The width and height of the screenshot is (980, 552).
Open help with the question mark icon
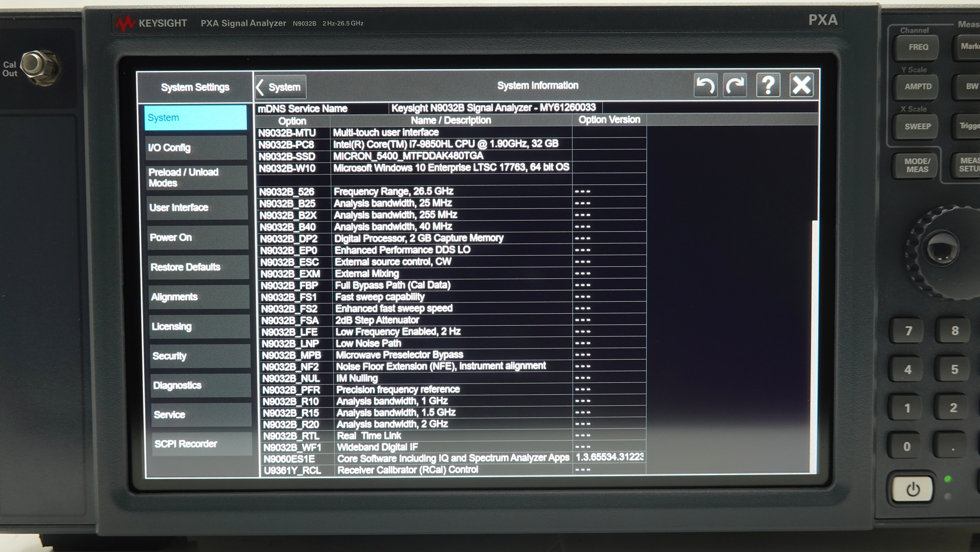tap(768, 86)
